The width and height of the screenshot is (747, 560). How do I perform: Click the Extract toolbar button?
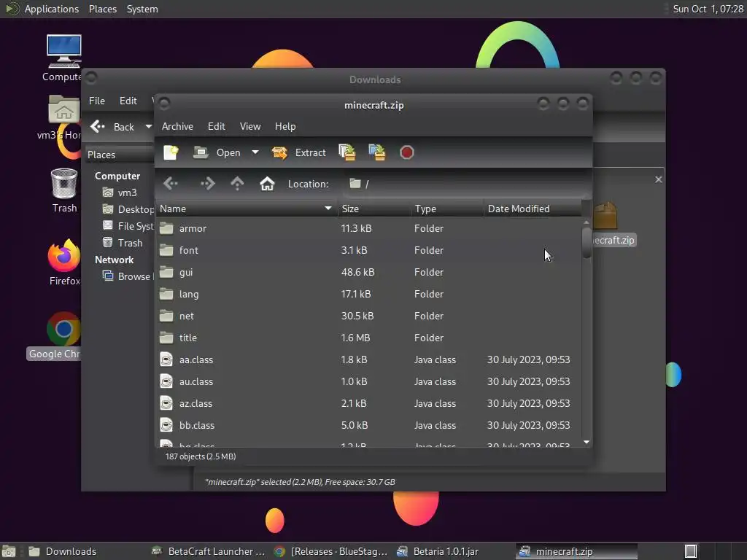click(x=298, y=152)
